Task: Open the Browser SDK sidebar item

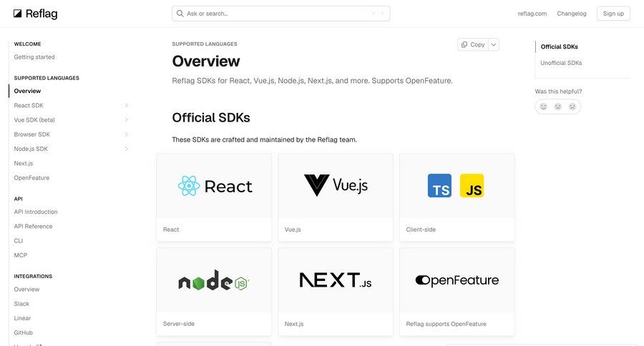Action: tap(31, 134)
